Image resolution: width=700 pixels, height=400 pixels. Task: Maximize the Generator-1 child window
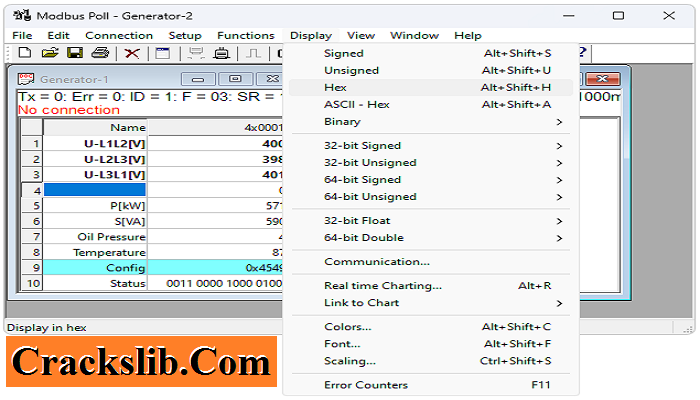235,79
